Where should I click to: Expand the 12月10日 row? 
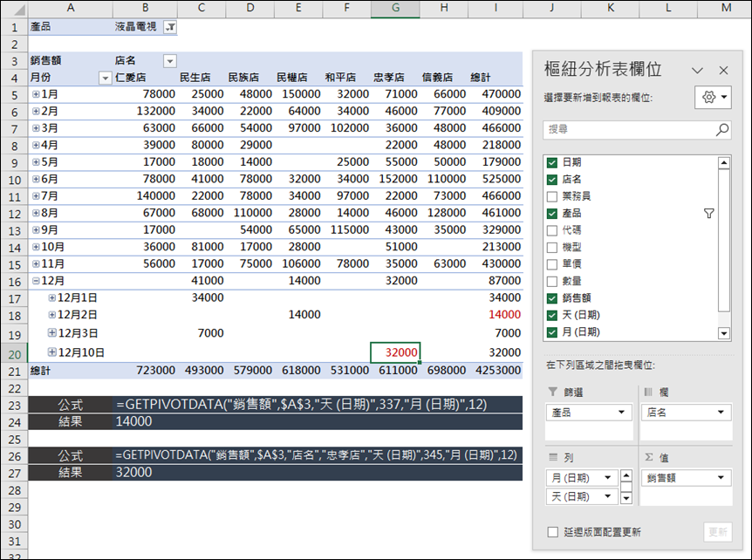51,352
